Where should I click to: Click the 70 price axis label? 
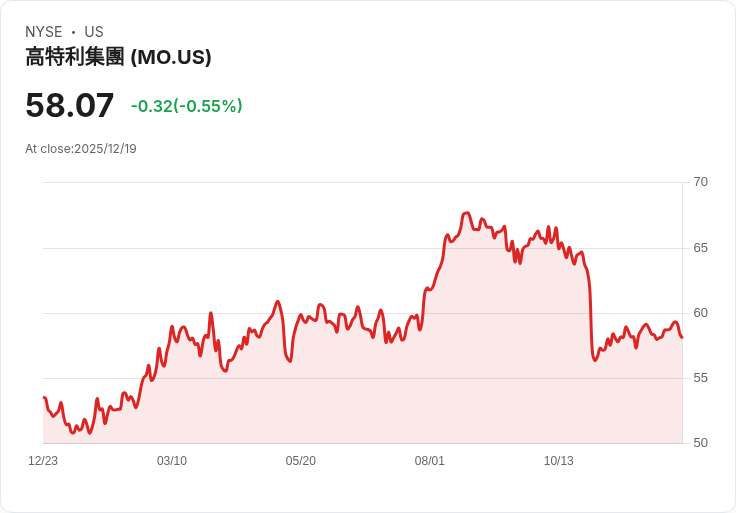[701, 182]
